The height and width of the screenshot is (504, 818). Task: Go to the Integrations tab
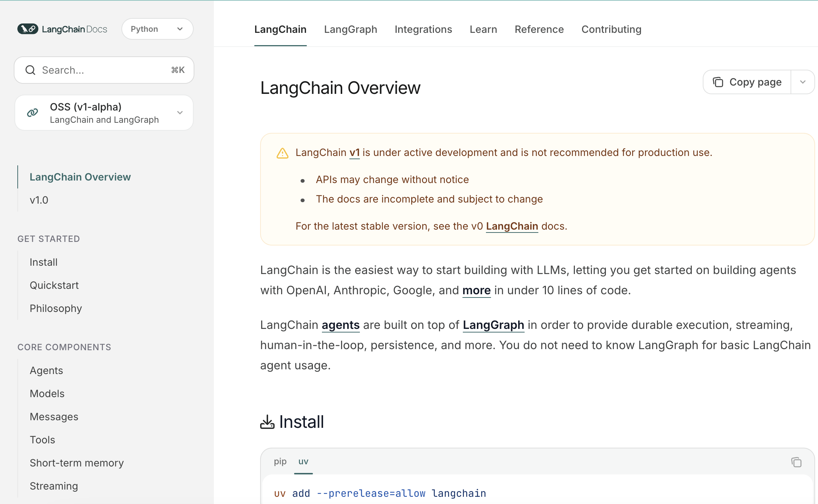click(423, 29)
